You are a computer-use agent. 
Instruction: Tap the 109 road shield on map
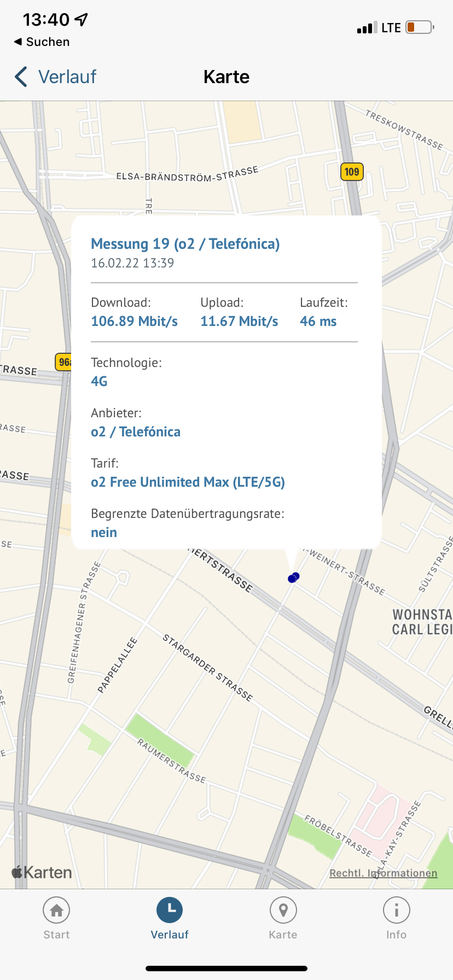pos(352,172)
